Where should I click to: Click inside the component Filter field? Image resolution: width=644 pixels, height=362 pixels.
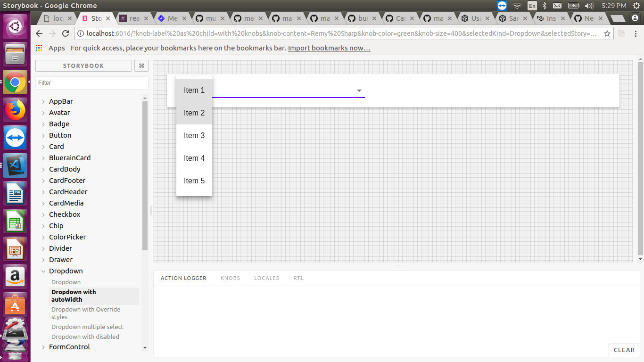tap(91, 82)
